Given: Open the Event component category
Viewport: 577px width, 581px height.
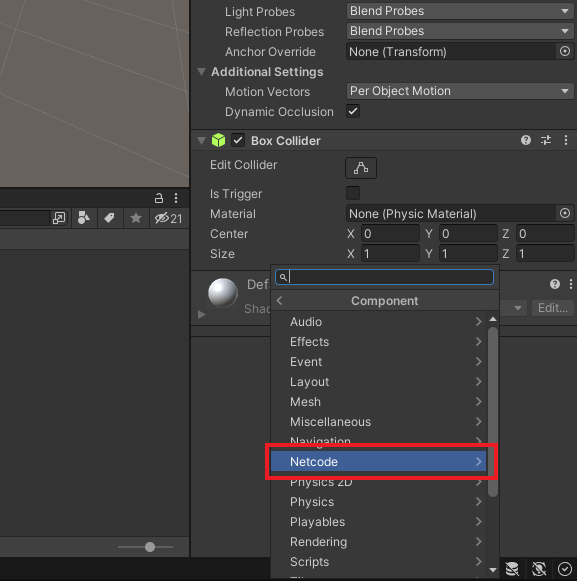Looking at the screenshot, I should click(378, 362).
